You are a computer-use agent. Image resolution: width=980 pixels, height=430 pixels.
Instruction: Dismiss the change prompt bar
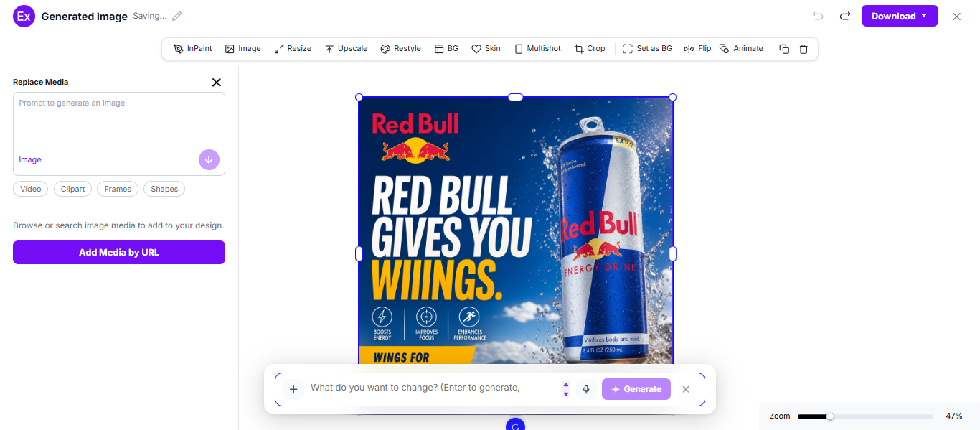[686, 389]
